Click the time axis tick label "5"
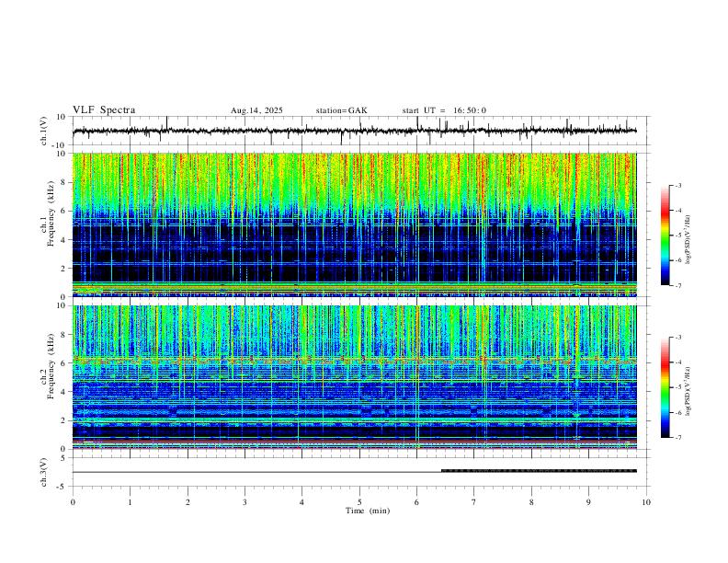 pos(359,502)
